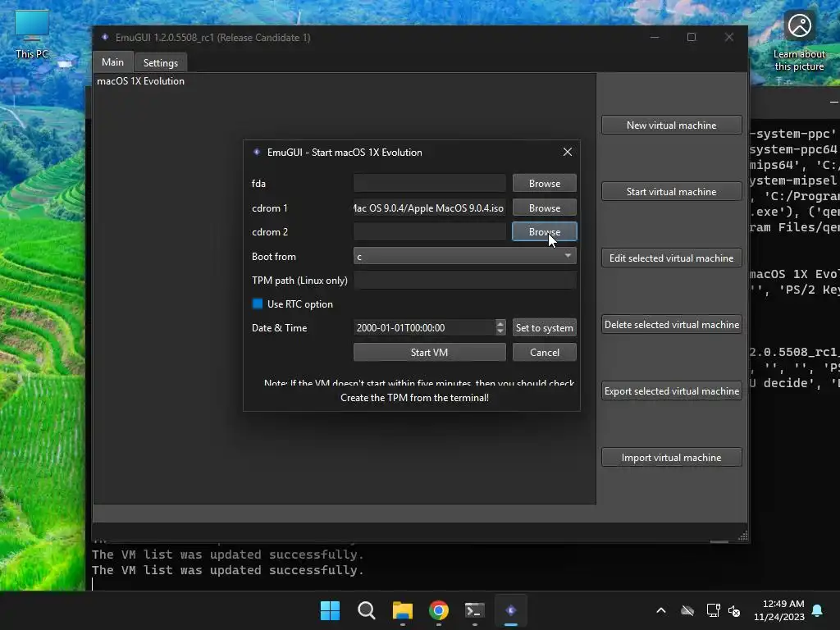Open Terminal from taskbar
The height and width of the screenshot is (630, 840).
[x=475, y=610]
